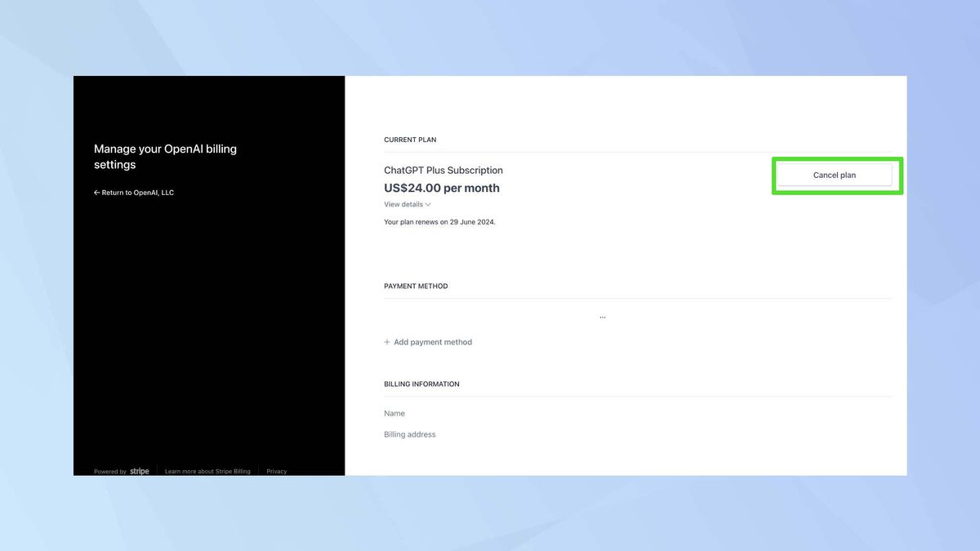The width and height of the screenshot is (980, 551).
Task: Click the Billing address field
Action: coord(409,433)
